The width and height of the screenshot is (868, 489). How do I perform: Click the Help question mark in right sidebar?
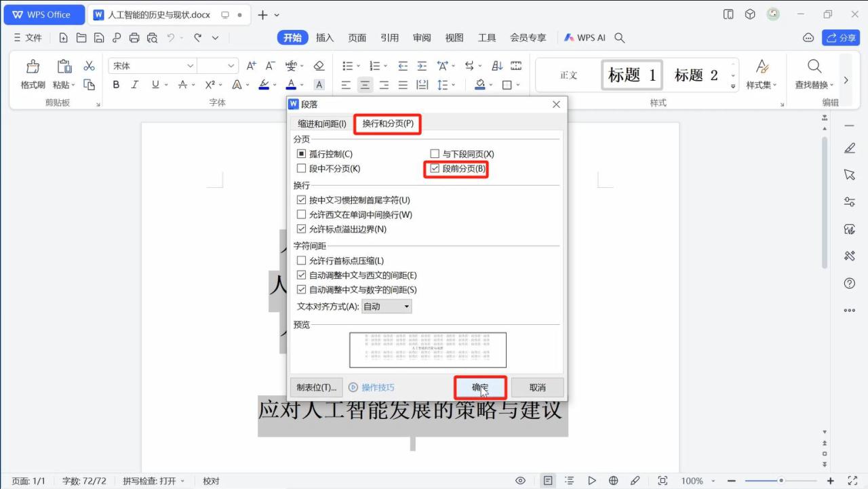tap(849, 283)
